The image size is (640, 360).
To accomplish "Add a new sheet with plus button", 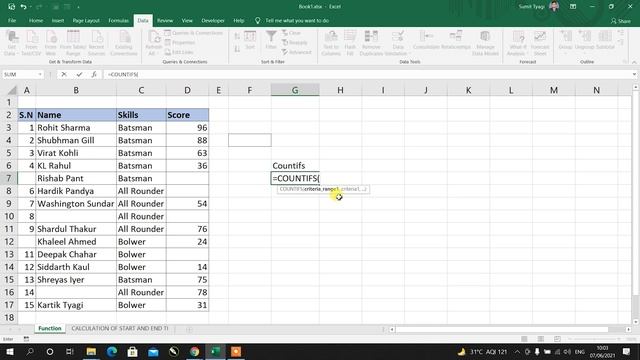I will [189, 329].
